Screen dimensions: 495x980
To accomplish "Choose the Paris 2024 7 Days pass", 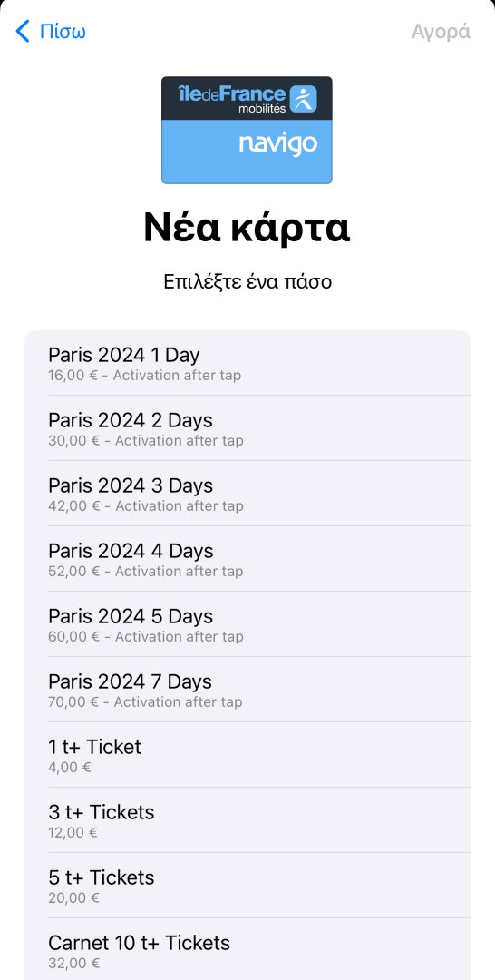I will pos(247,690).
